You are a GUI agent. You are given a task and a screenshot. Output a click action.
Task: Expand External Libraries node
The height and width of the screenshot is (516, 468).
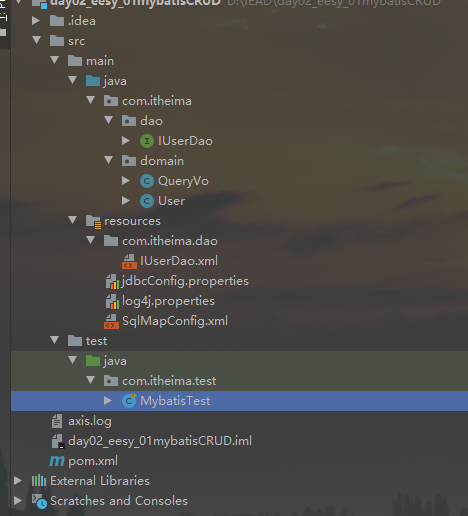point(18,481)
